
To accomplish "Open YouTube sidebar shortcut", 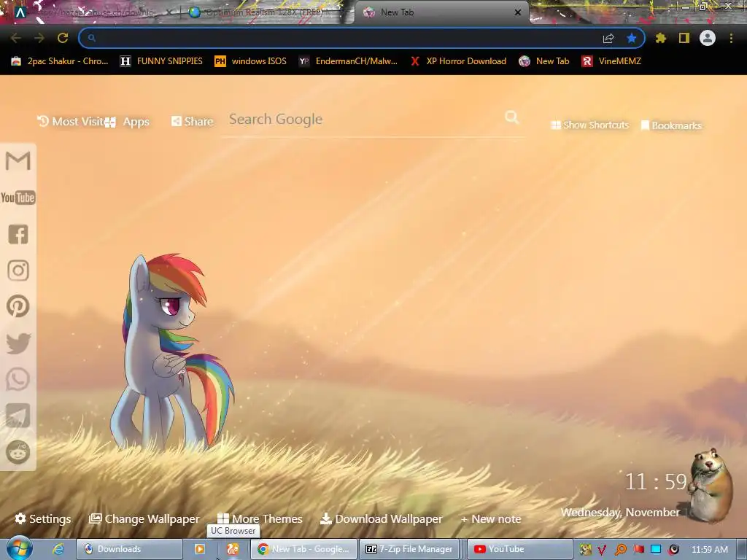I will pos(18,198).
